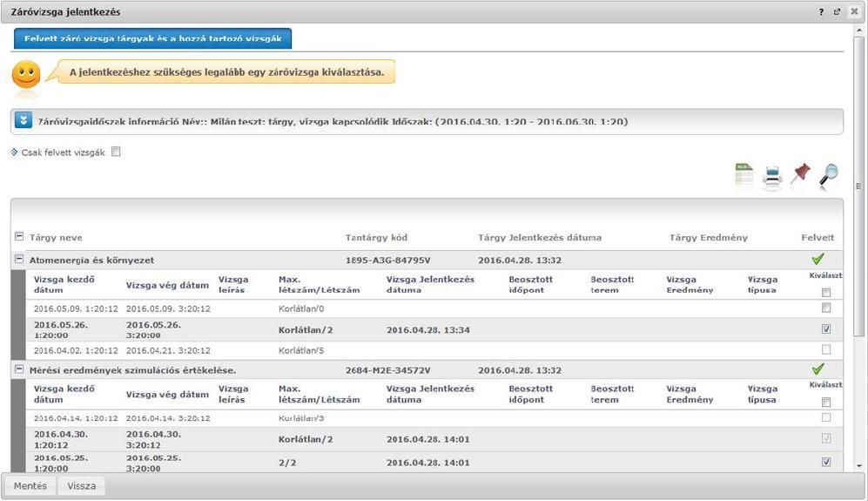The width and height of the screenshot is (868, 501).
Task: Close the Záróvizsga jelentkezés dialog
Action: 854,11
